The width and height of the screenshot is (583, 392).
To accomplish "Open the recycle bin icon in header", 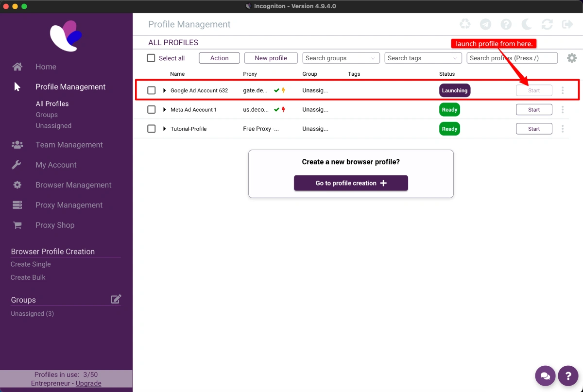I will pyautogui.click(x=465, y=24).
